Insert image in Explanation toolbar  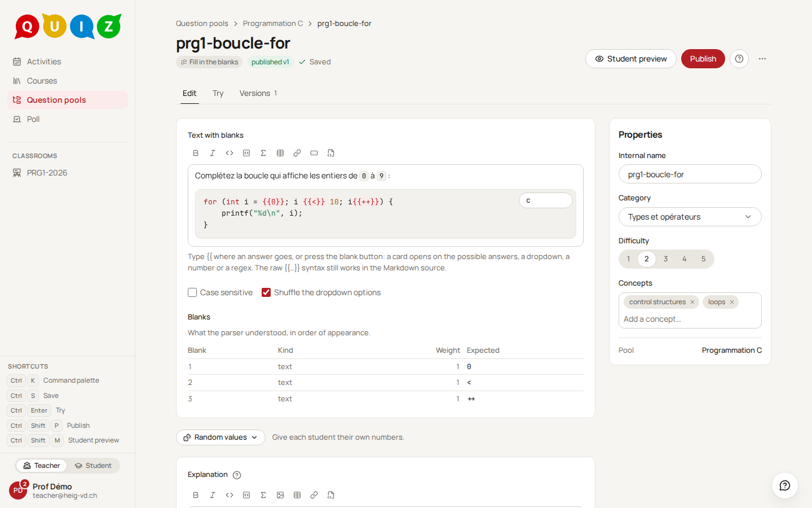(x=280, y=495)
